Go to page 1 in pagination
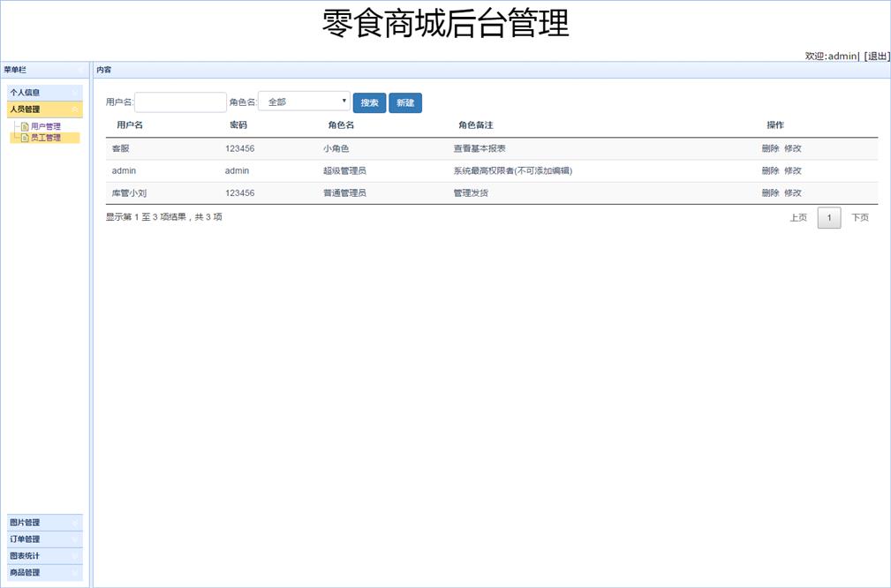The width and height of the screenshot is (891, 588). [x=829, y=218]
